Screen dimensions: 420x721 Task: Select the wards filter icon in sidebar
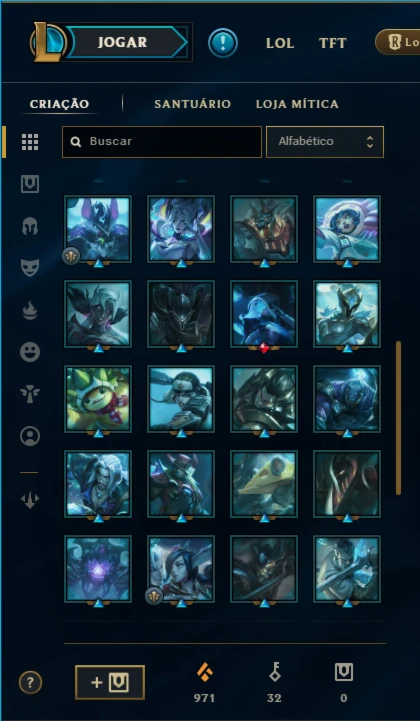point(30,394)
